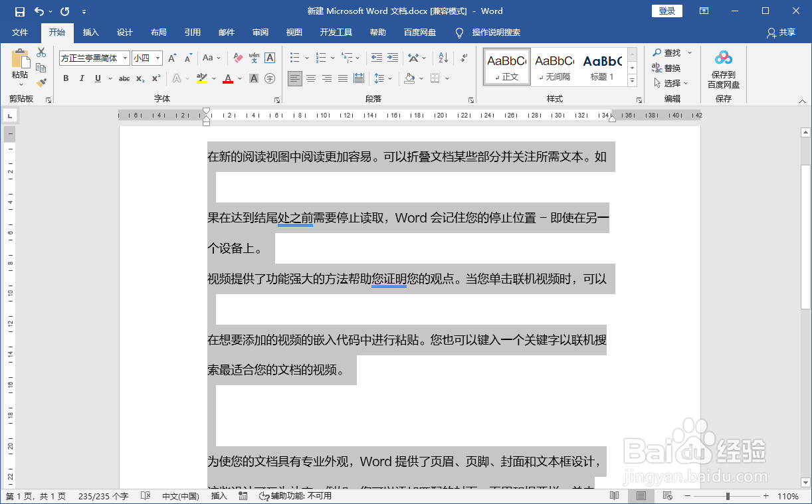Apply the 标题 1 heading style

click(602, 67)
